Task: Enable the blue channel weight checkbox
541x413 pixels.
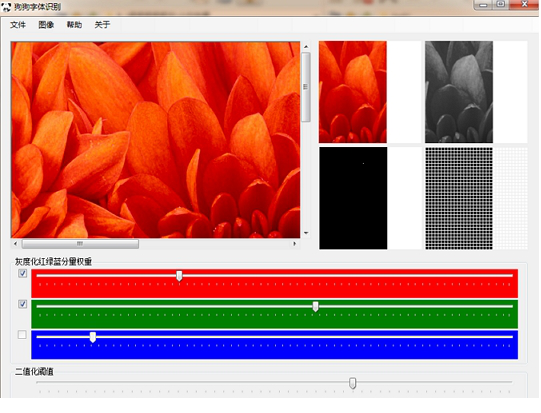Action: (22, 335)
